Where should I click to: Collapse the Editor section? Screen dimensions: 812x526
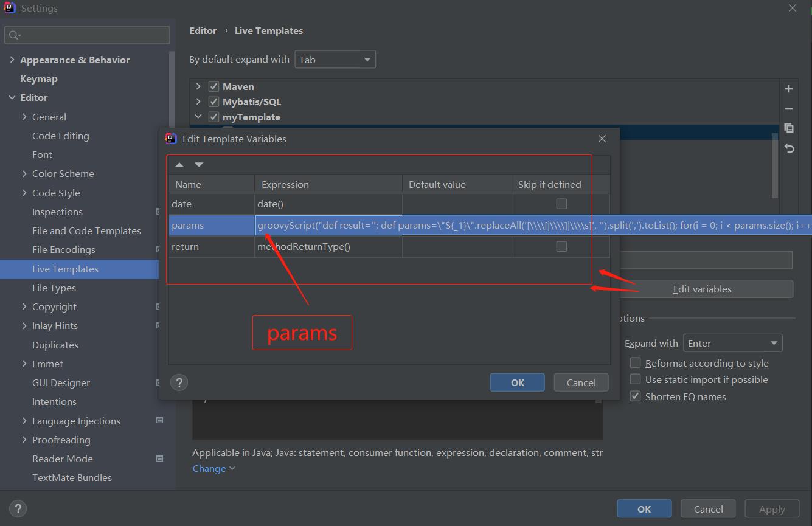12,97
